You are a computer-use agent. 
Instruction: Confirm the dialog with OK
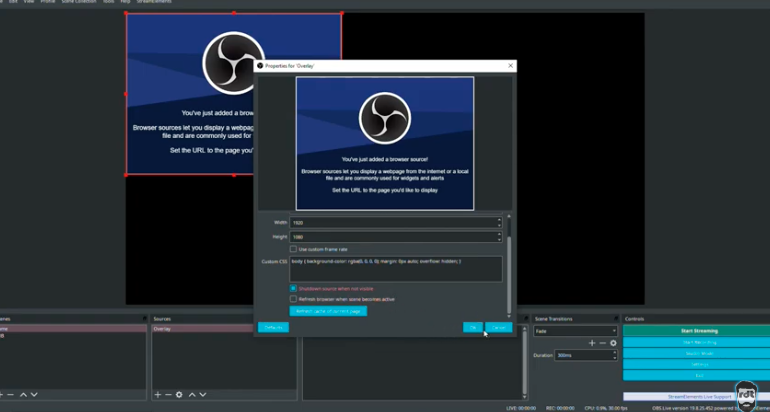pos(473,328)
